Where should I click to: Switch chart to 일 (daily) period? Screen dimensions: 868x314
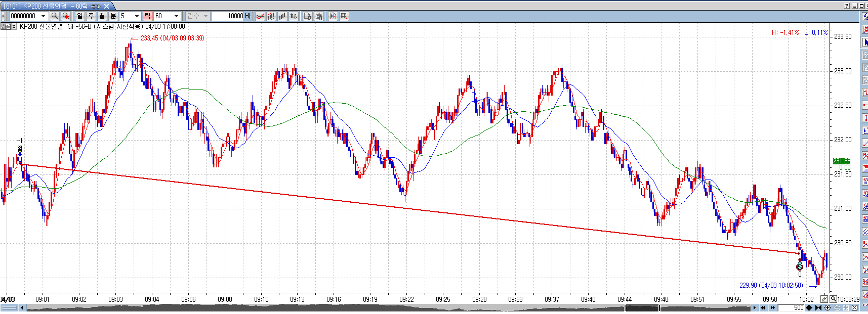[80, 16]
